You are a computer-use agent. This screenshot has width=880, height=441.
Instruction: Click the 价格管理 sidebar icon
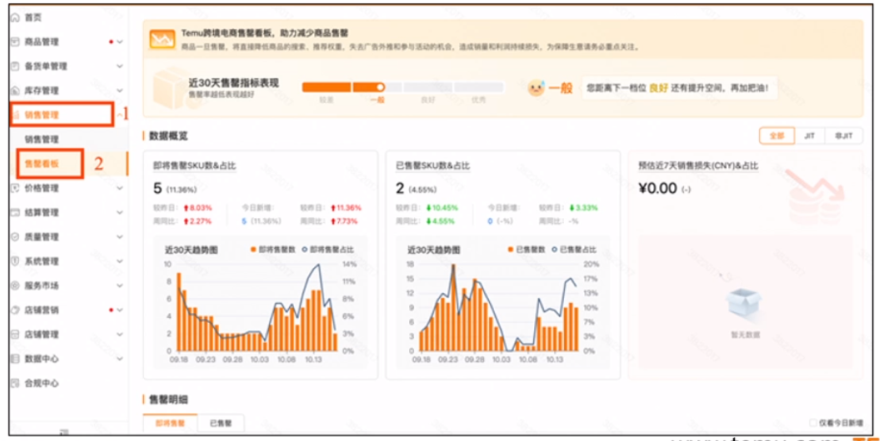[15, 189]
